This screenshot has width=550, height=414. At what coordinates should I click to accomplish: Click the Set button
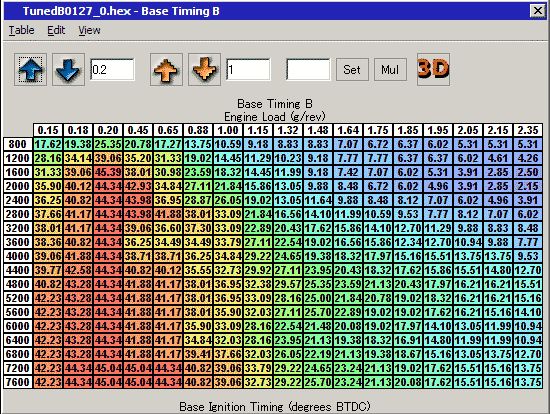(352, 69)
